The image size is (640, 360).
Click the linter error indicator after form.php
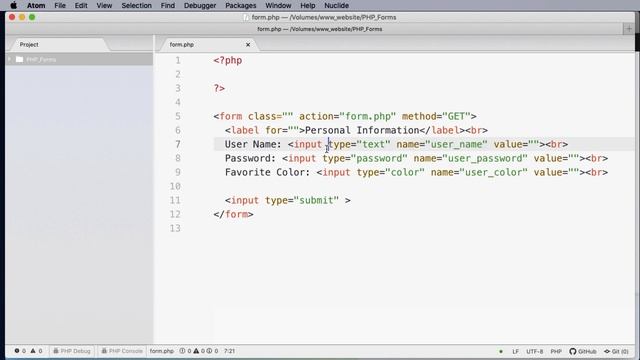182,351
